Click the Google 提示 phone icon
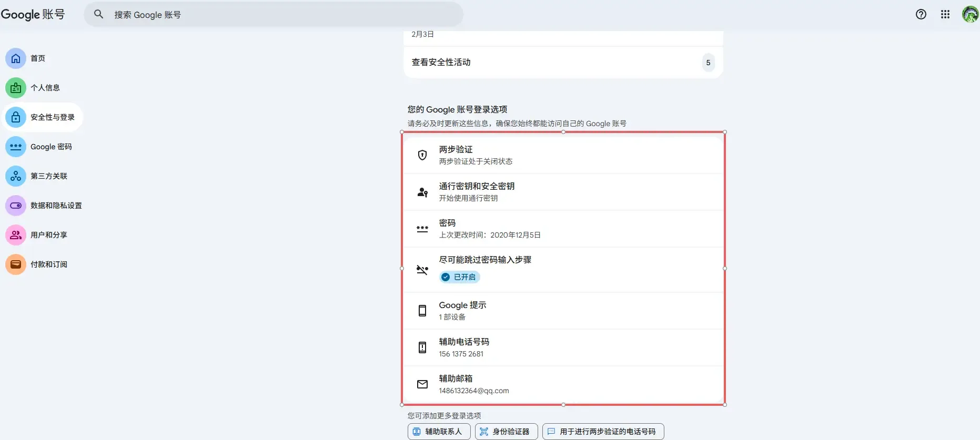 tap(422, 311)
